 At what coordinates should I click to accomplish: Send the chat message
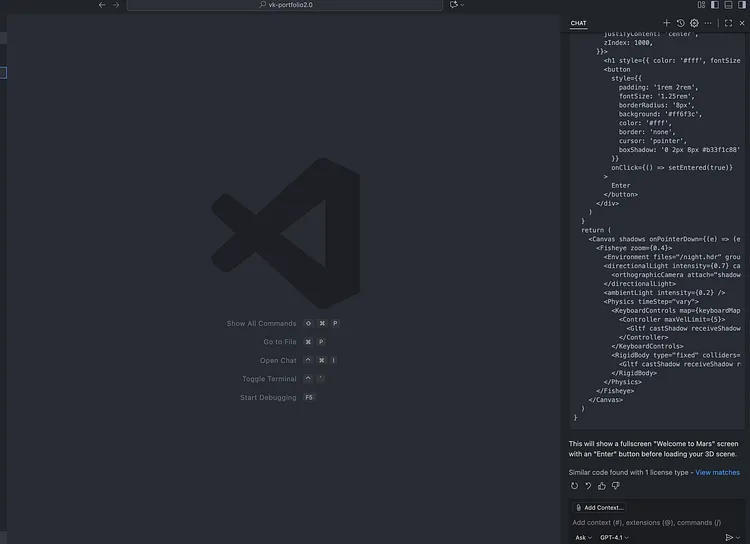[729, 537]
